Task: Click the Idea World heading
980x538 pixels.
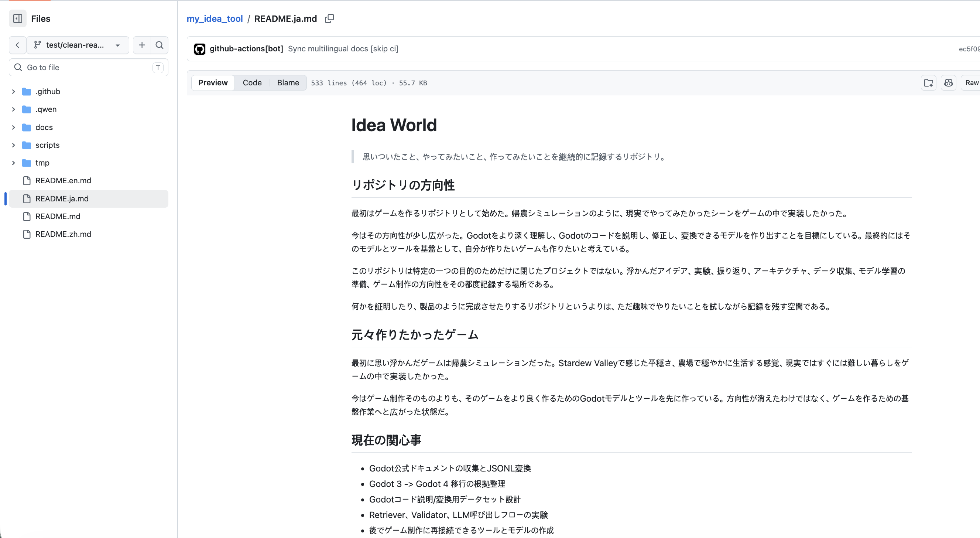Action: (x=394, y=125)
